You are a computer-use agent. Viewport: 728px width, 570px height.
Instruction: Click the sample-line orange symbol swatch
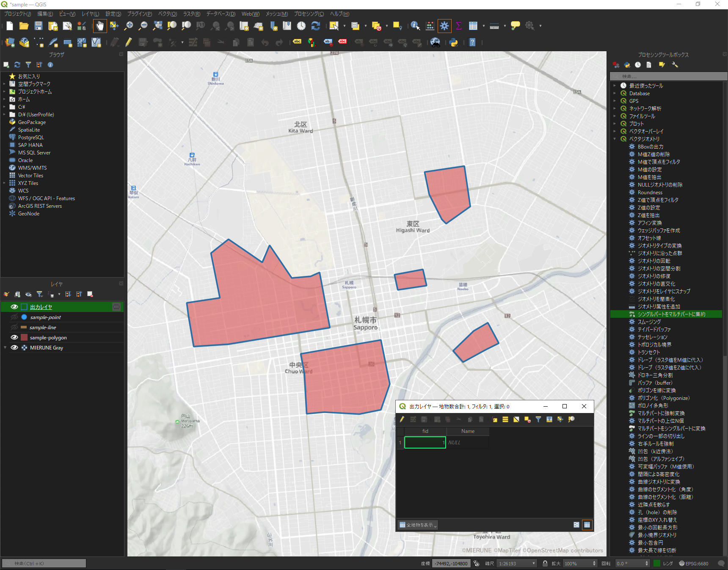click(24, 327)
